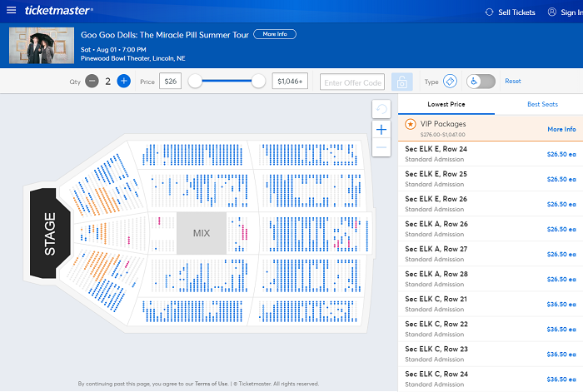Select the ticket type tag filter icon

[450, 82]
